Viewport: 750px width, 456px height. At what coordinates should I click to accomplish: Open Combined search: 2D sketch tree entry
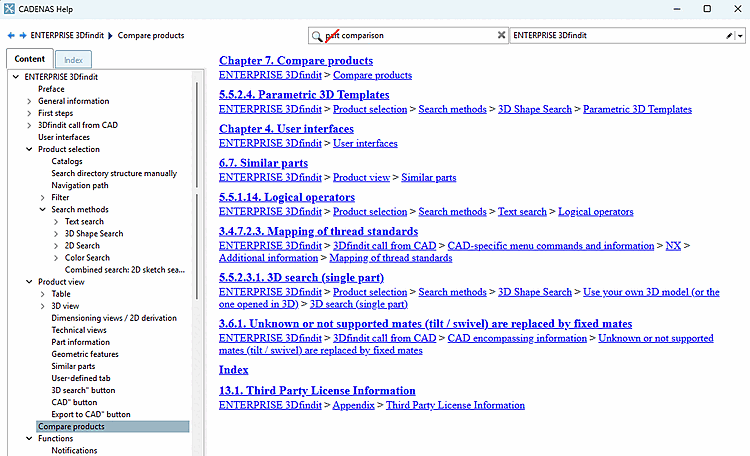pyautogui.click(x=125, y=269)
